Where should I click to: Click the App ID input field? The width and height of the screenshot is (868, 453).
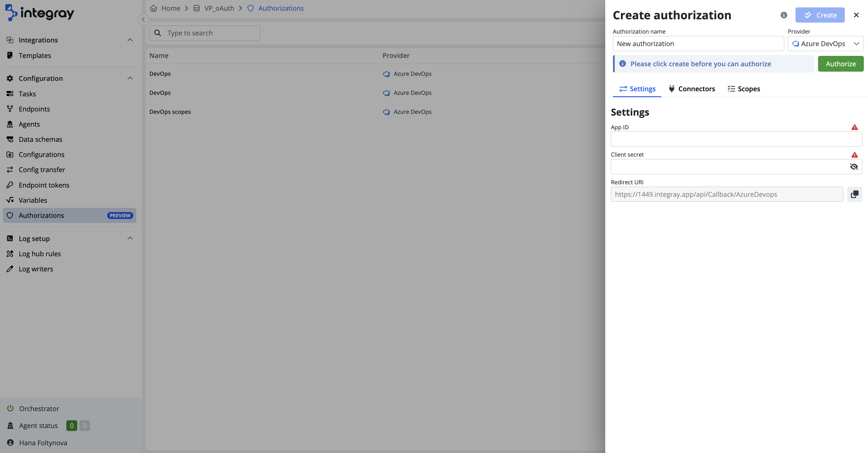tap(736, 139)
